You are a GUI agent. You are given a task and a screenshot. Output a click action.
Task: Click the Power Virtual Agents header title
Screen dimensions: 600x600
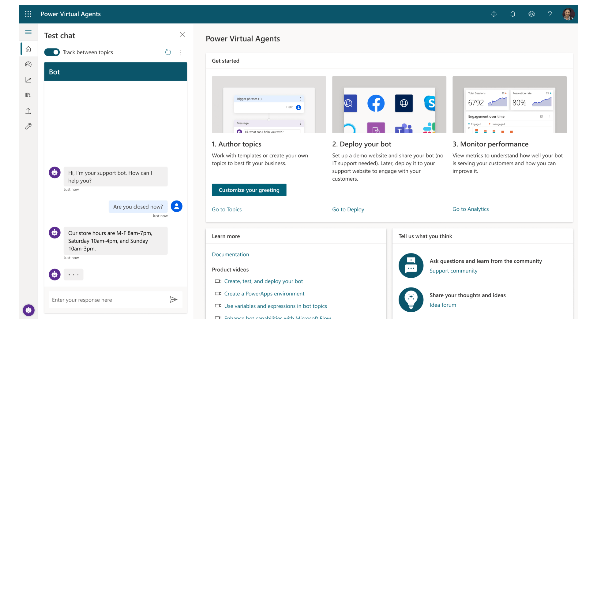tap(70, 14)
